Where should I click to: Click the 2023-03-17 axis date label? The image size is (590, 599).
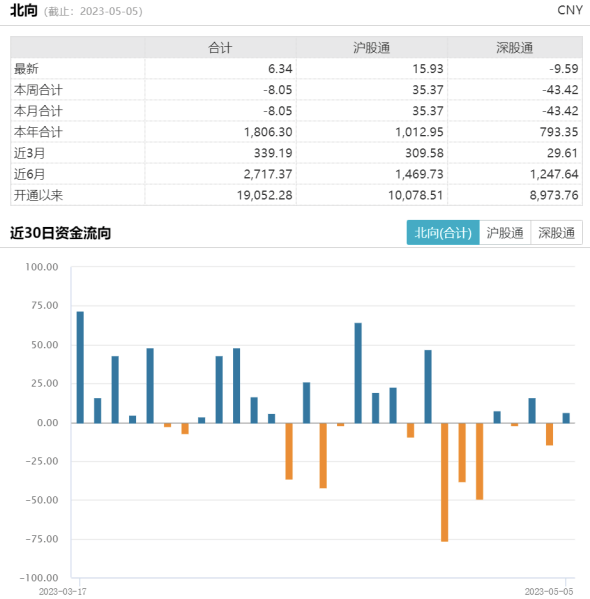coord(63,591)
